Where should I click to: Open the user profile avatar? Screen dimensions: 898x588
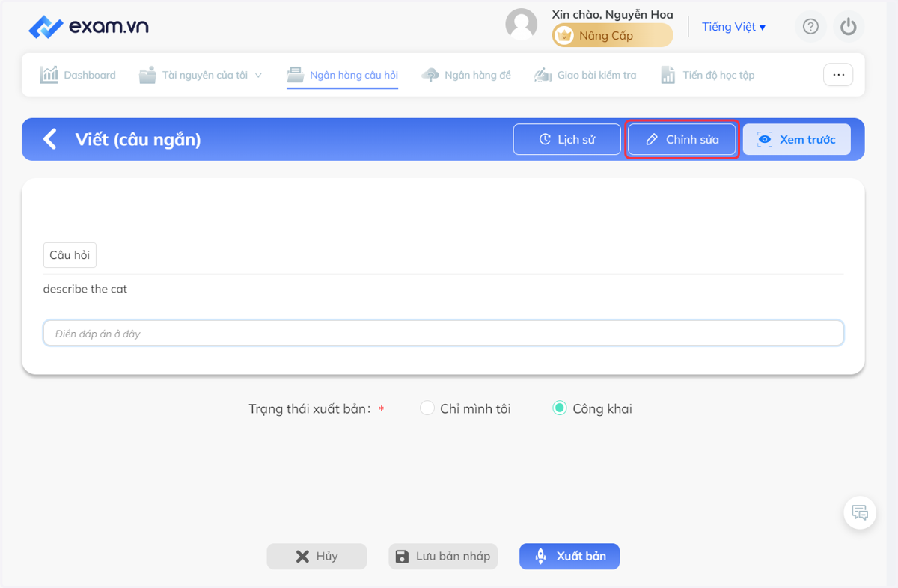point(522,25)
